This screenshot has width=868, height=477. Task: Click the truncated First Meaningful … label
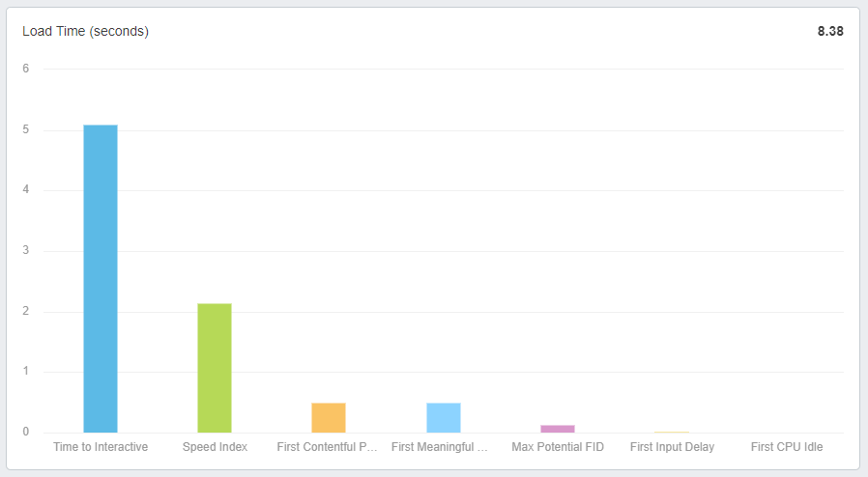pos(444,447)
